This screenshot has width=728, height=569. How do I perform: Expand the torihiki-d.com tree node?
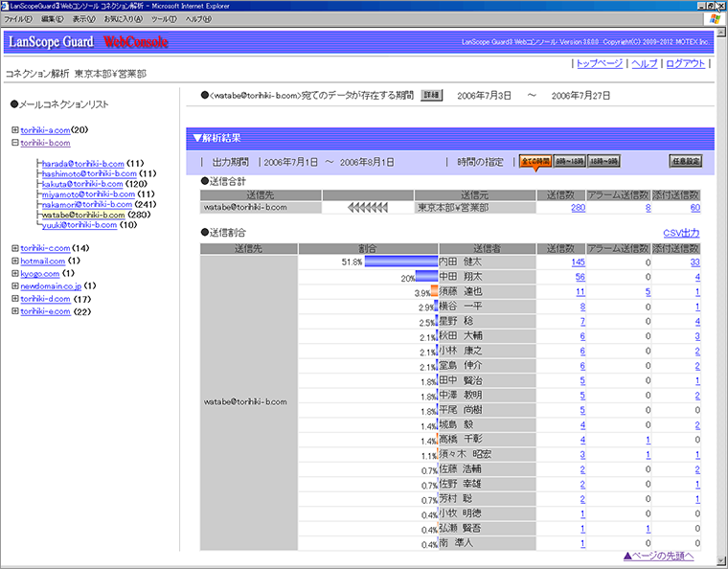pos(15,299)
